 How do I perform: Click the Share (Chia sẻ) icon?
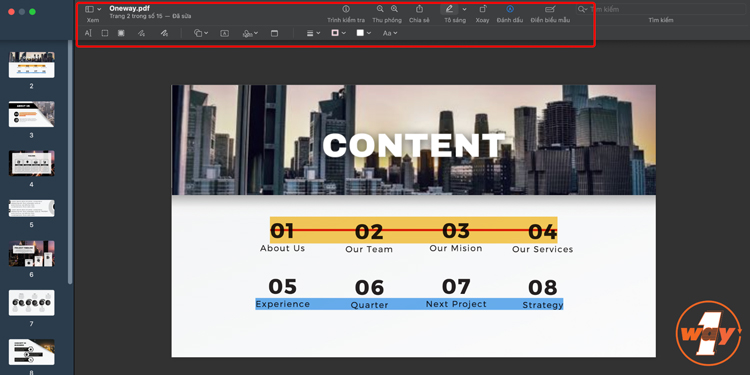coord(419,9)
